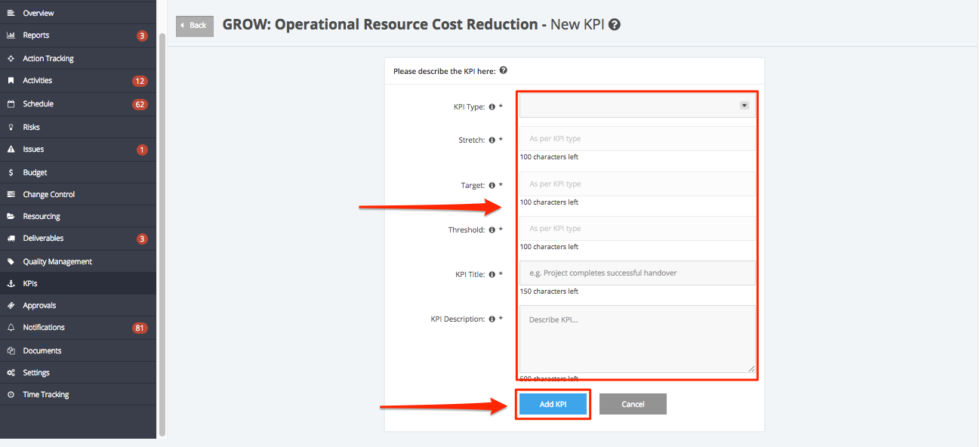Click the truck icon for Deliverables
The image size is (980, 447).
tap(11, 239)
